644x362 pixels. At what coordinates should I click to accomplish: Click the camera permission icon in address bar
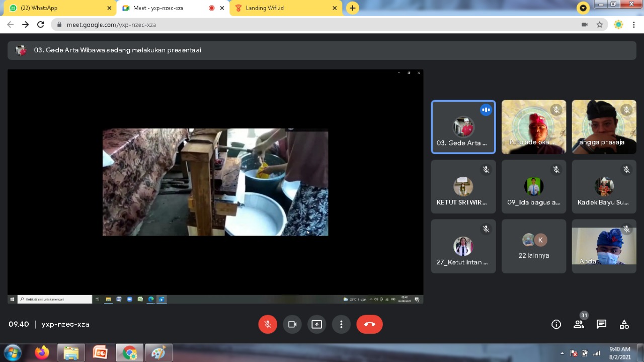pos(585,24)
